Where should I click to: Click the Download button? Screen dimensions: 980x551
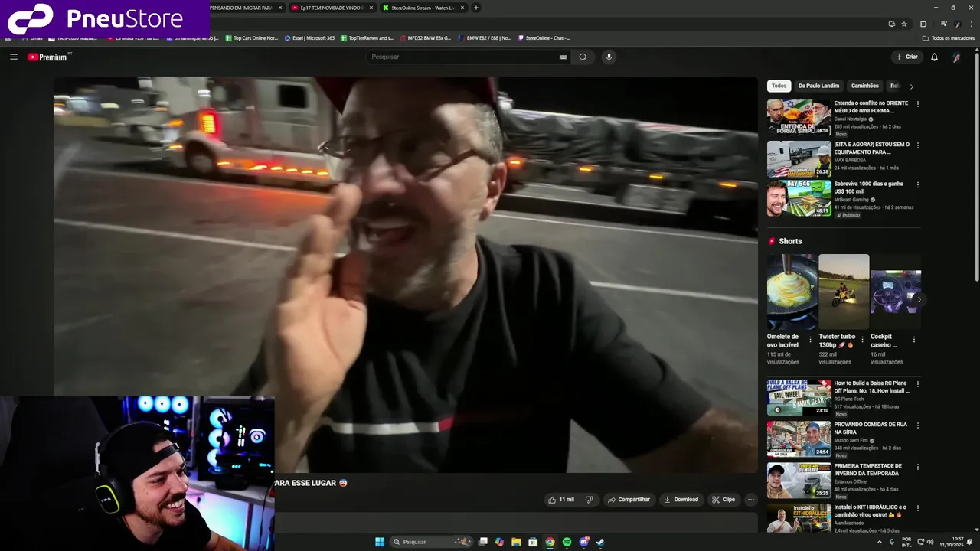pyautogui.click(x=681, y=500)
